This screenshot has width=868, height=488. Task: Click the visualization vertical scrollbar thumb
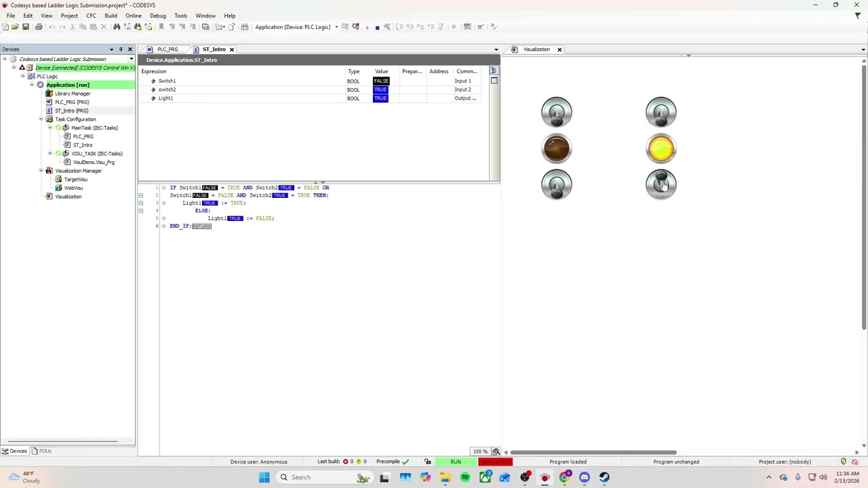tap(864, 198)
